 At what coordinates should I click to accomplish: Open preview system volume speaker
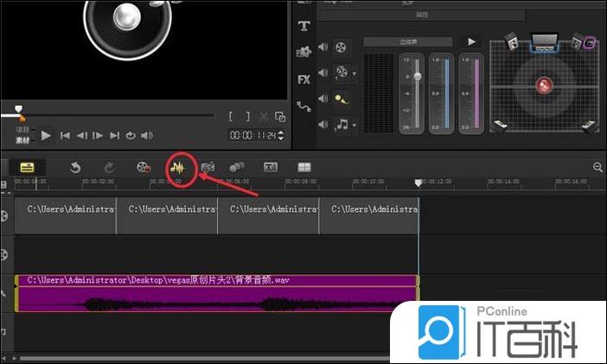pyautogui.click(x=147, y=136)
